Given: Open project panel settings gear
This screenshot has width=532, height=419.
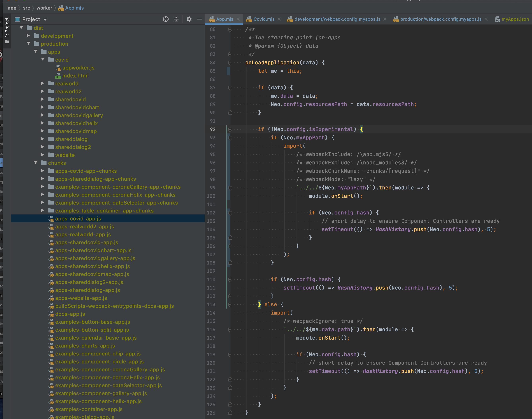Looking at the screenshot, I should pos(189,19).
